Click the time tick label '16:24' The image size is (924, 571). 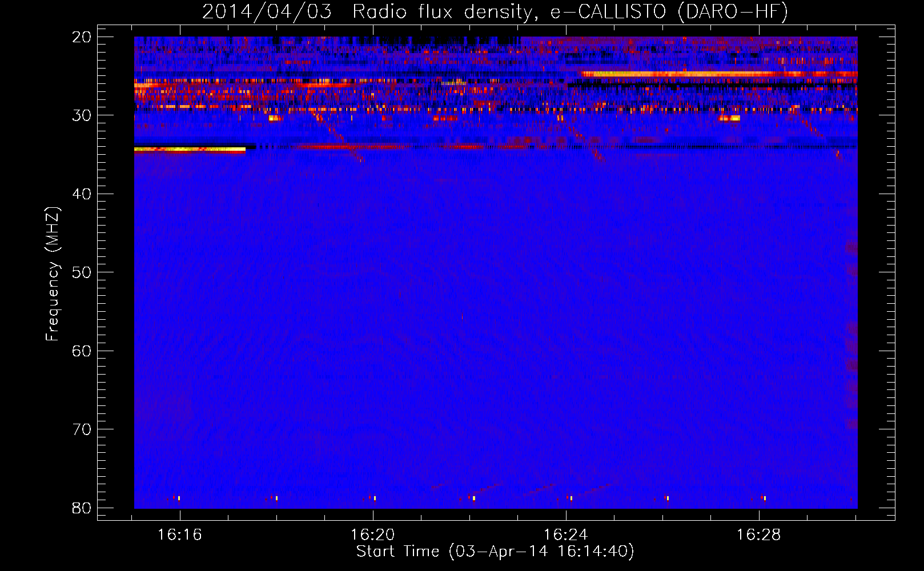coord(566,535)
